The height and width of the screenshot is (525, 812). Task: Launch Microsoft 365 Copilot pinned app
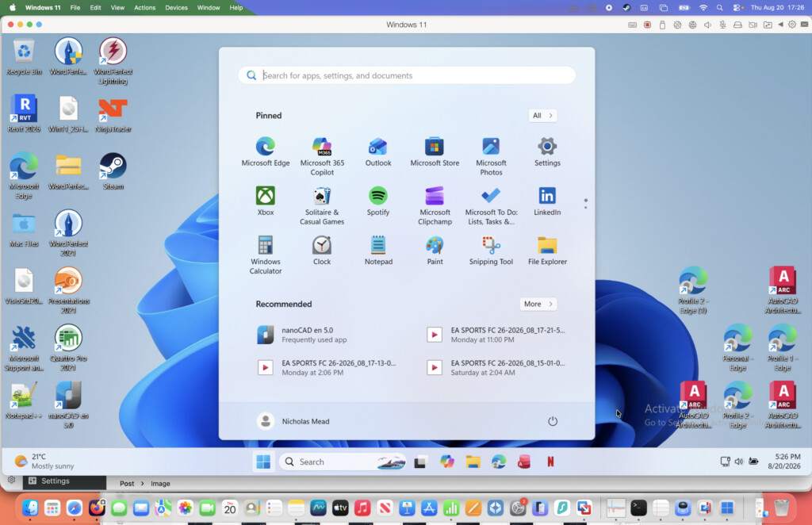click(x=322, y=156)
